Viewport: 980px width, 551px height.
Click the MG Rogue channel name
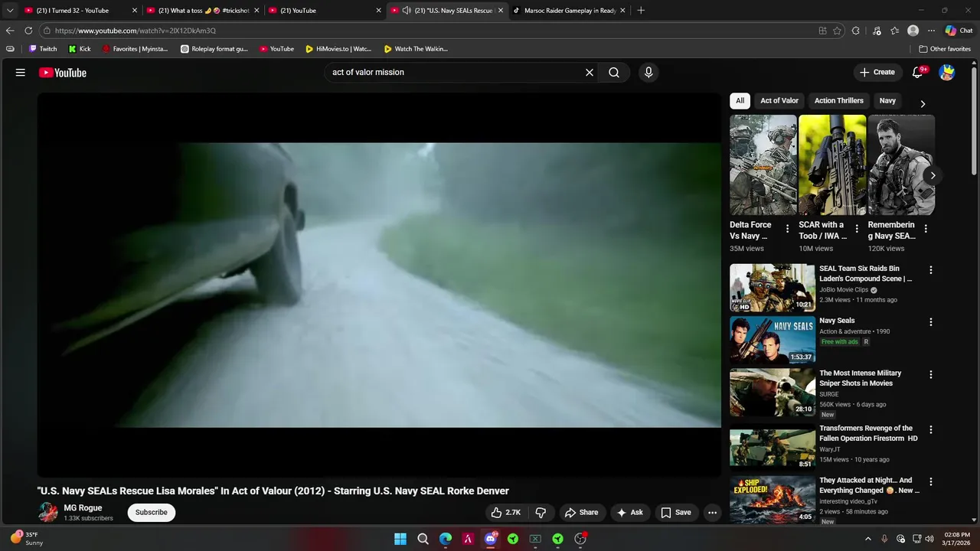[83, 508]
